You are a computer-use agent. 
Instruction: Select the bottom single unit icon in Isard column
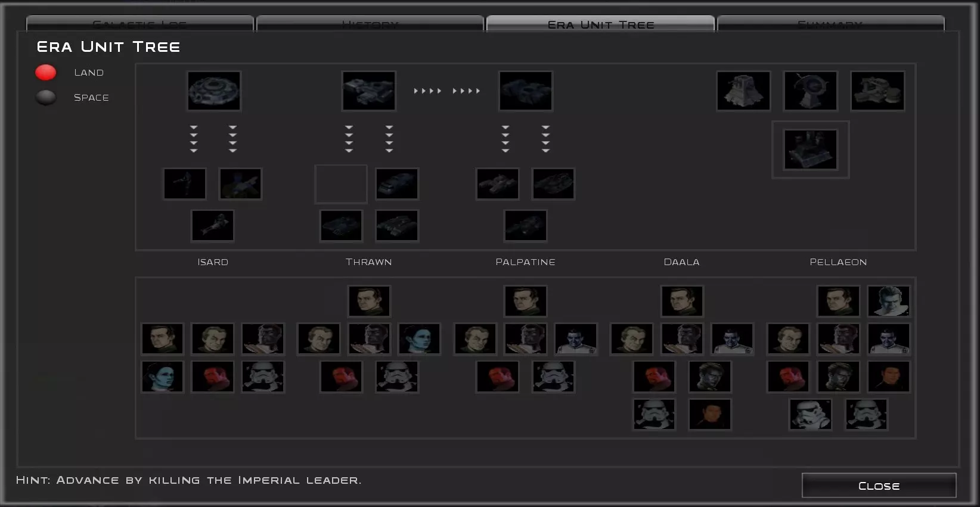(x=213, y=226)
